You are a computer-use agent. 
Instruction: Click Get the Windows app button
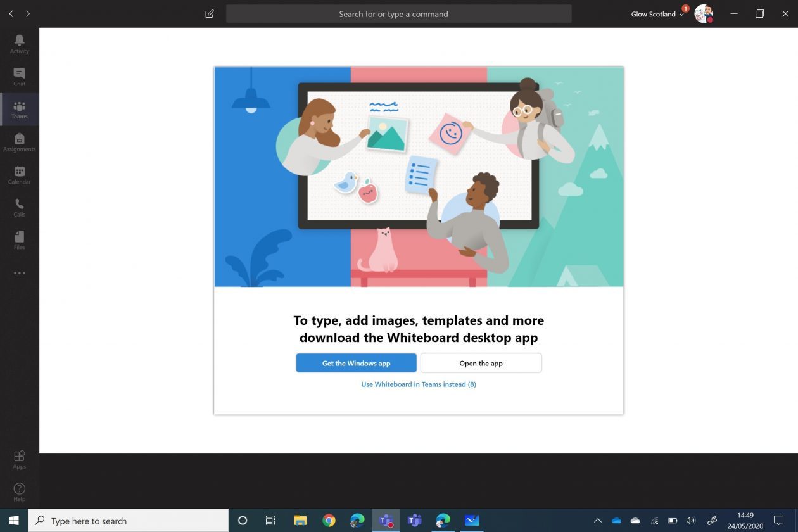[x=356, y=363]
